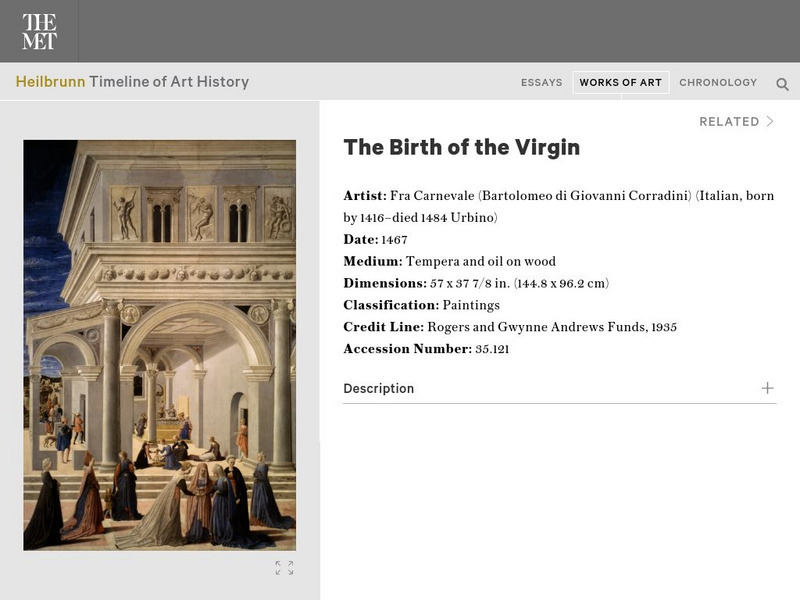The image size is (800, 600).
Task: Switch to the Chronology tab
Action: 718,83
